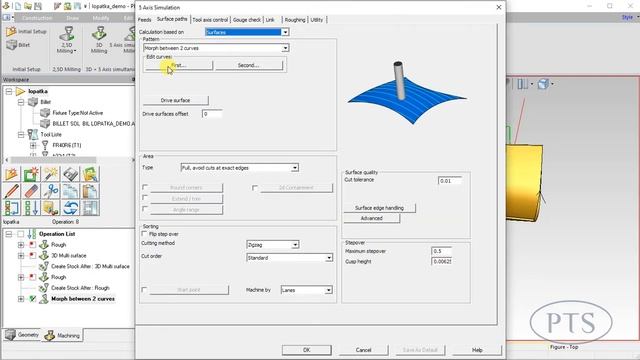Viewport: 640px width, 360px height.
Task: Click the Machining tab icon at bottom
Action: [x=50, y=336]
